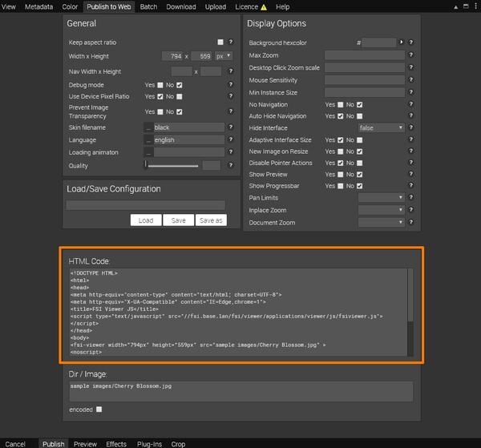Open the Metadata menu
Screen dimensions: 481x448
[38, 6]
